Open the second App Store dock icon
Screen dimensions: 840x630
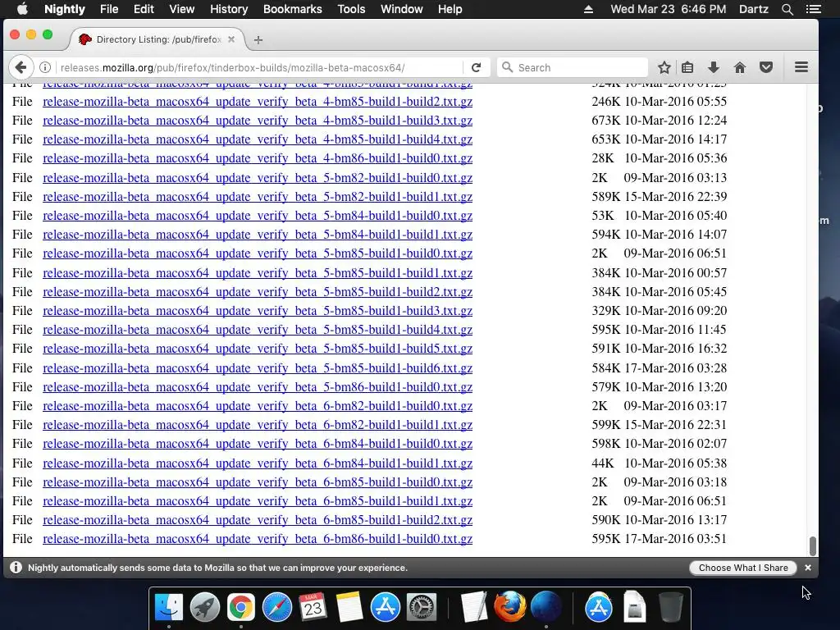(598, 608)
